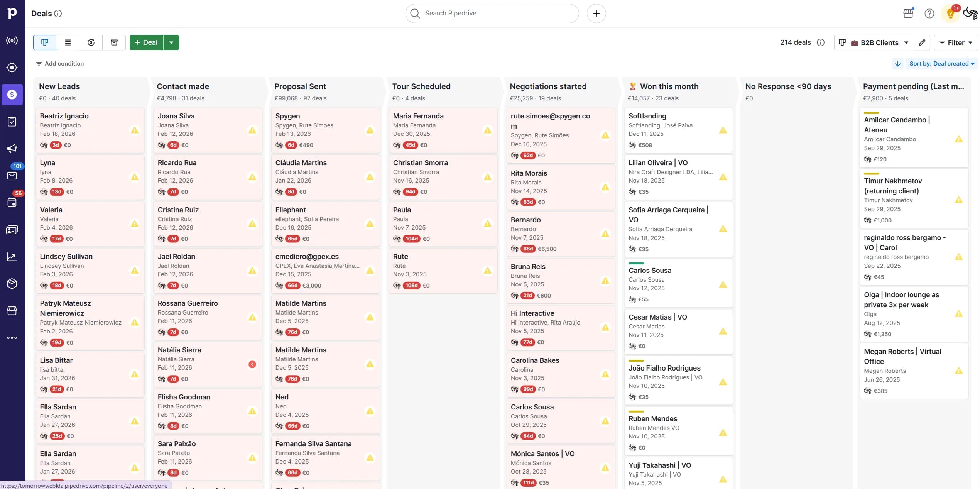Switch to pipeline kanban view

click(x=45, y=42)
